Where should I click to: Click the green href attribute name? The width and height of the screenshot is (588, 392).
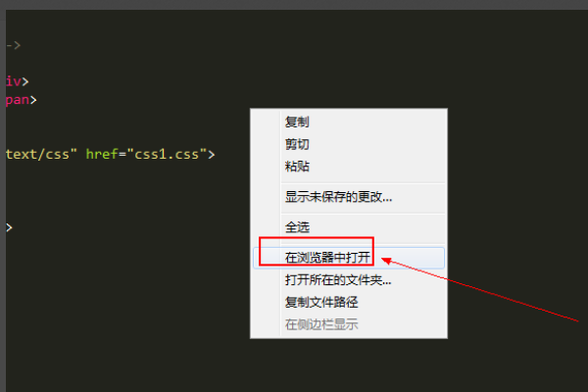102,154
